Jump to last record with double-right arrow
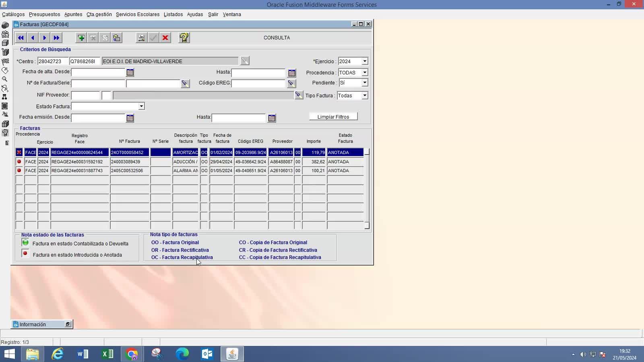The image size is (644, 362). (x=56, y=38)
